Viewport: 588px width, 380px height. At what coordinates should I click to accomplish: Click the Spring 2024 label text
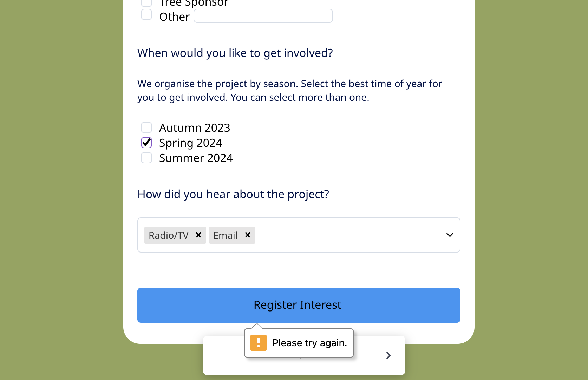coord(191,143)
